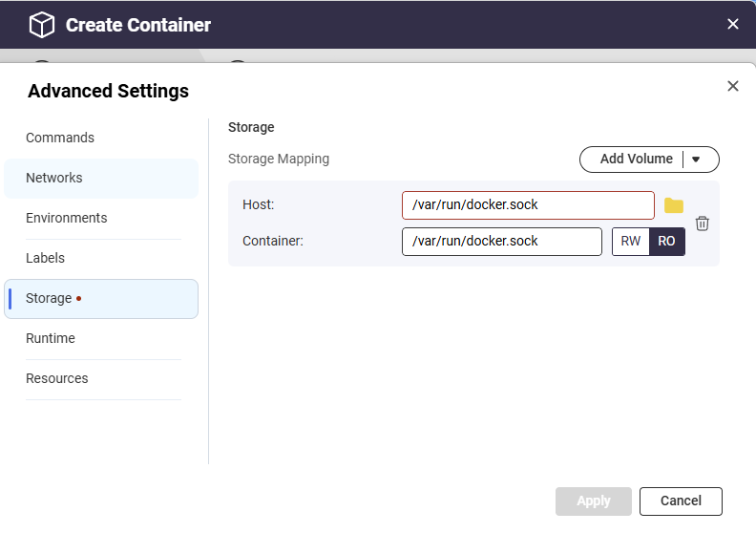Close the Advanced Settings dialog
Image resolution: width=756 pixels, height=533 pixels.
click(x=733, y=86)
